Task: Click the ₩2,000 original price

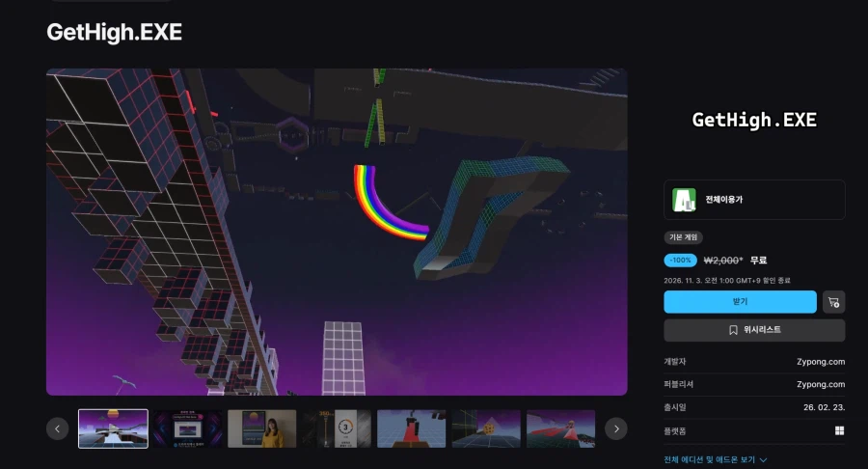Action: [x=723, y=261]
